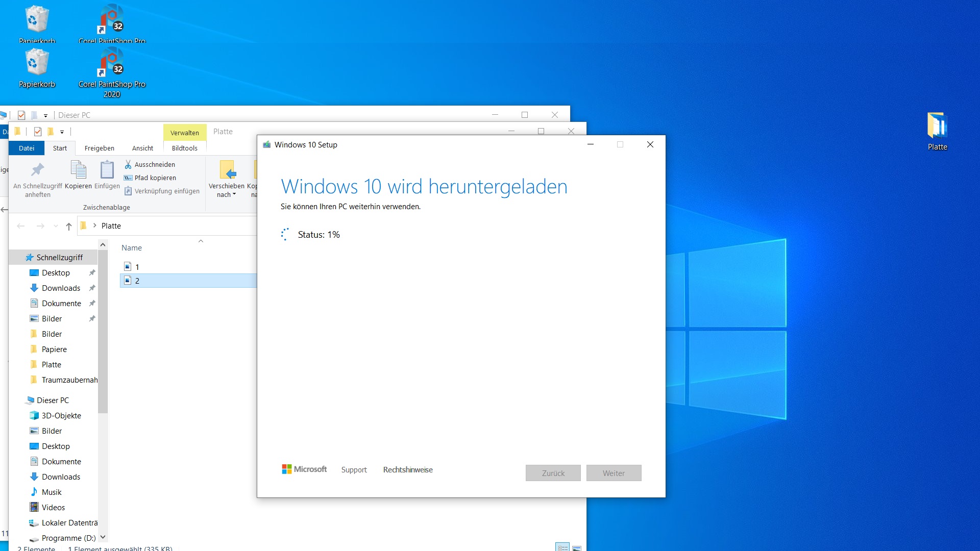The height and width of the screenshot is (551, 980).
Task: Click the Kopieren ribbon icon
Action: pos(78,170)
